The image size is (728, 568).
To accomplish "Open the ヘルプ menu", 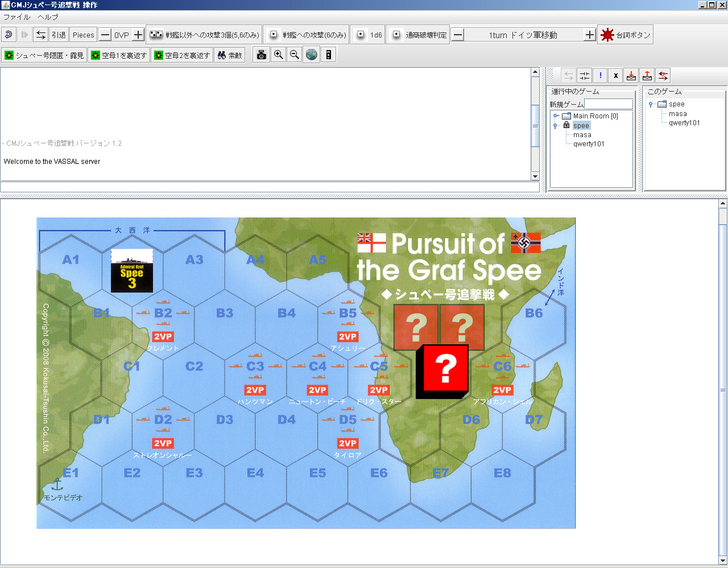I will click(x=48, y=17).
